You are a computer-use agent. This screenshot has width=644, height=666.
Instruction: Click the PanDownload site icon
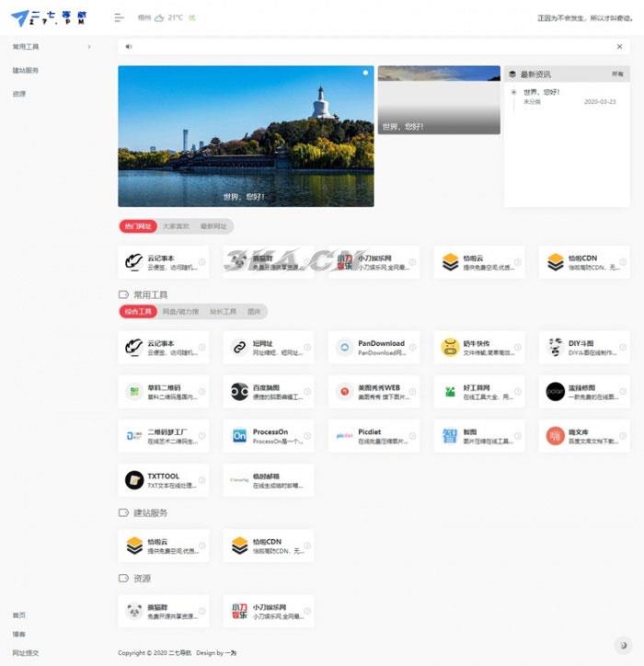344,347
